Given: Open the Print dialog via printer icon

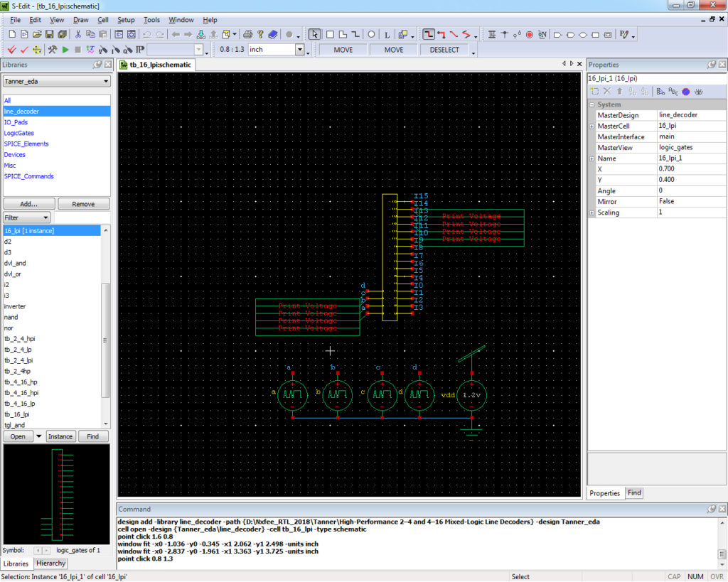Looking at the screenshot, I should [x=247, y=33].
